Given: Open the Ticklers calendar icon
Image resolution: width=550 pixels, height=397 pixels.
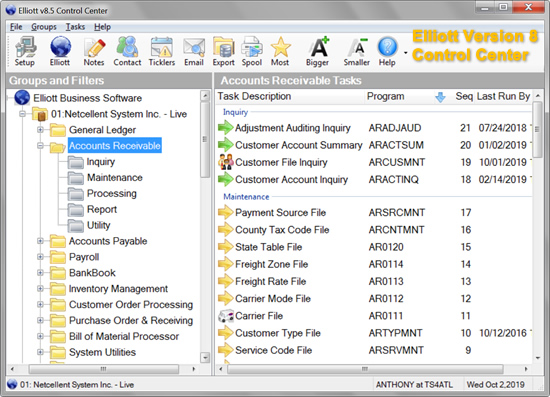Looking at the screenshot, I should (162, 51).
